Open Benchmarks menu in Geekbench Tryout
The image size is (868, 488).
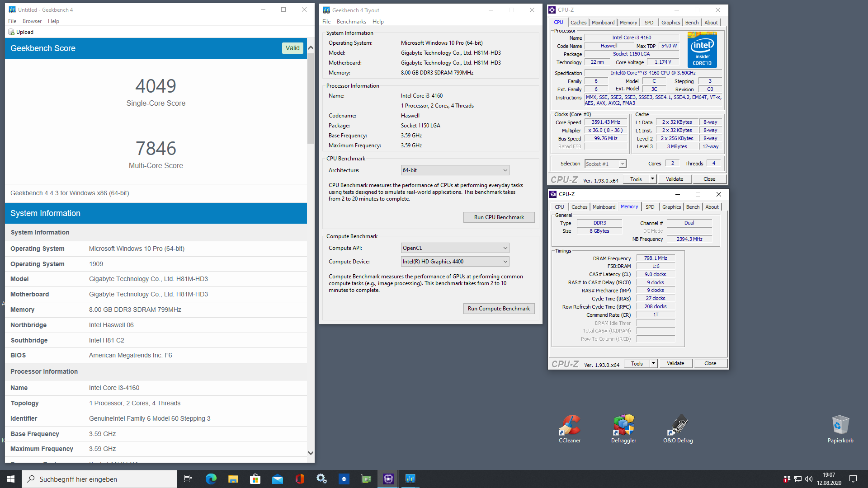pyautogui.click(x=351, y=22)
